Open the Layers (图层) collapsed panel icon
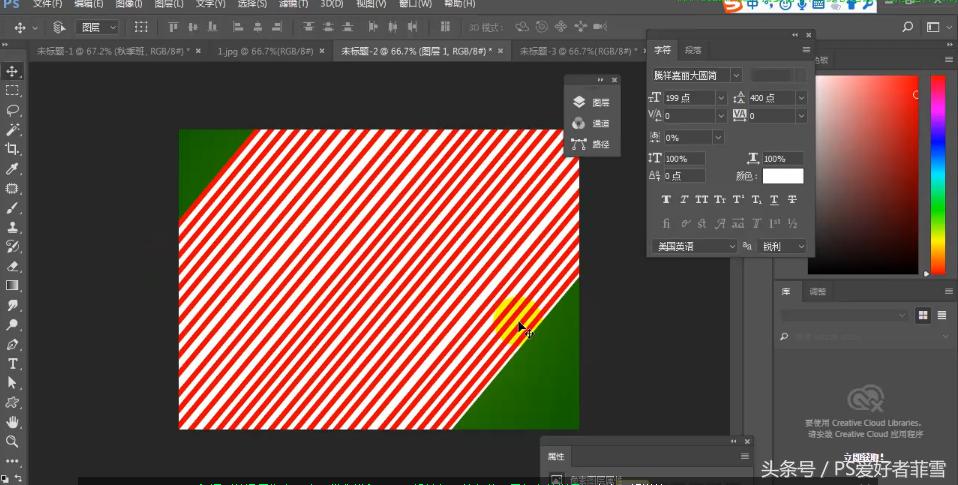 [579, 103]
